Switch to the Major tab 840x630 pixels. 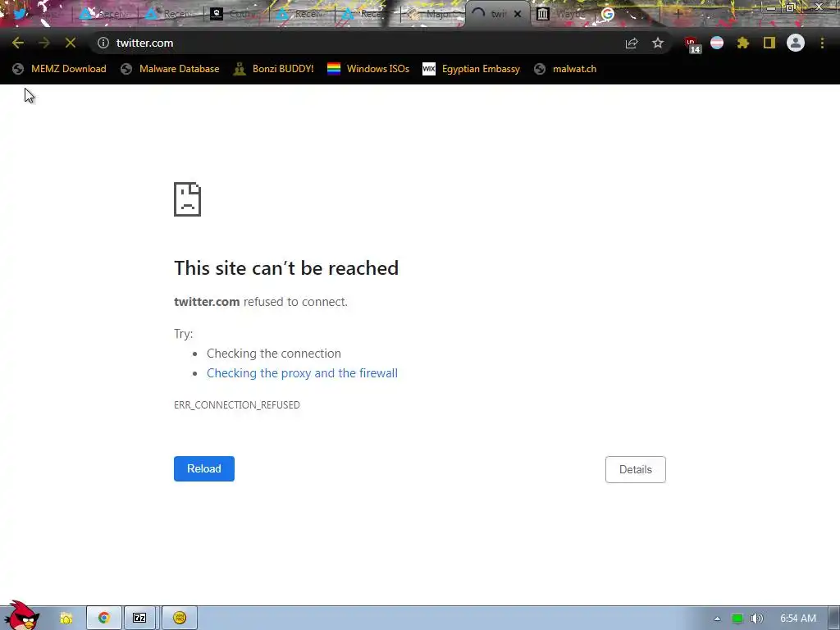433,14
